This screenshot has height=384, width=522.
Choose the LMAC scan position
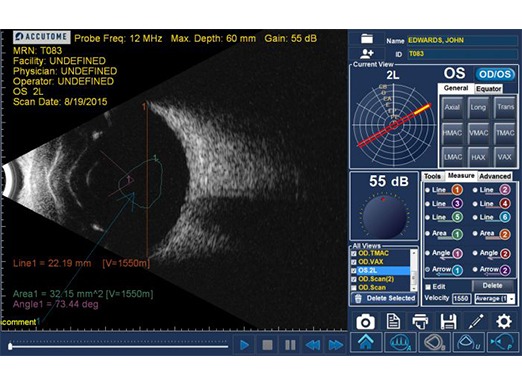[452, 157]
